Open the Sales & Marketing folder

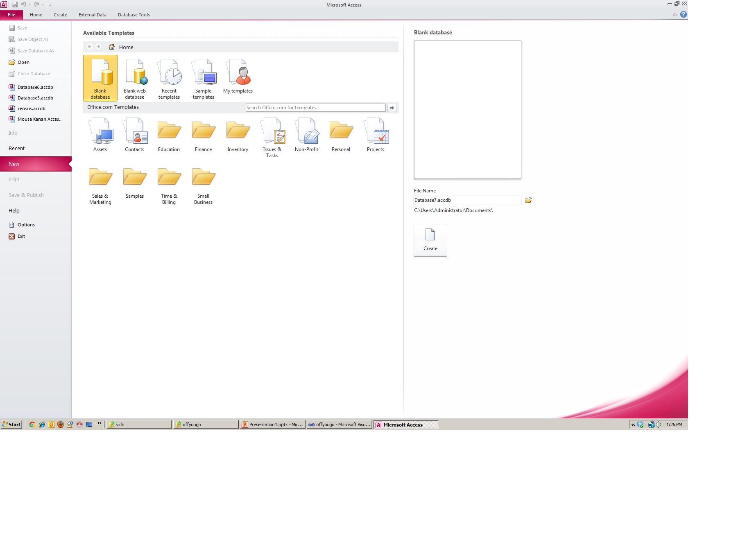coord(100,185)
